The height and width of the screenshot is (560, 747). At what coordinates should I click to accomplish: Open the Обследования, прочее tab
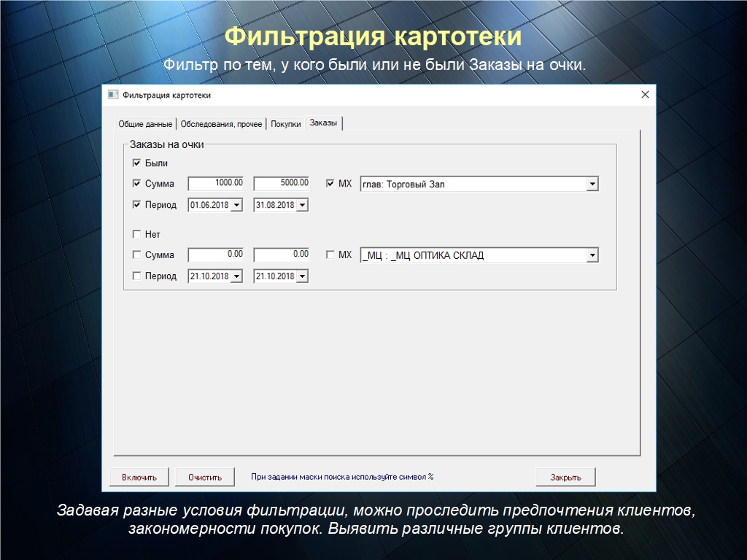coord(221,124)
